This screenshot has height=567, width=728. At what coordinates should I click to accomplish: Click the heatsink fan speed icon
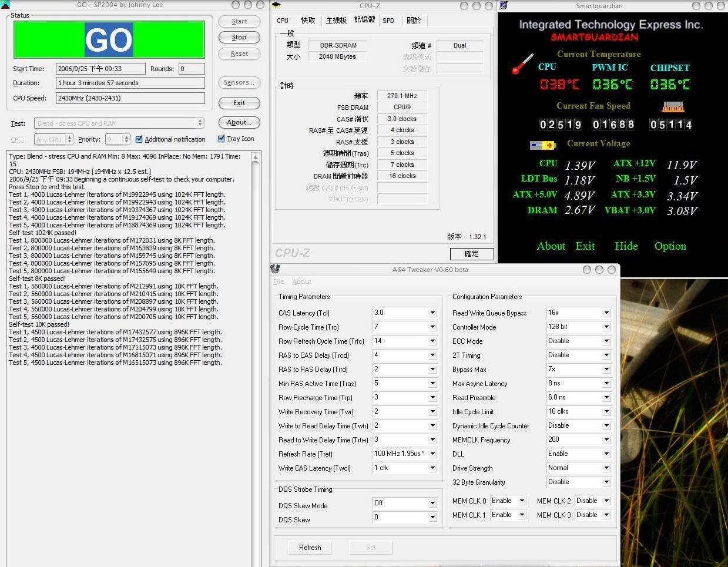click(673, 107)
